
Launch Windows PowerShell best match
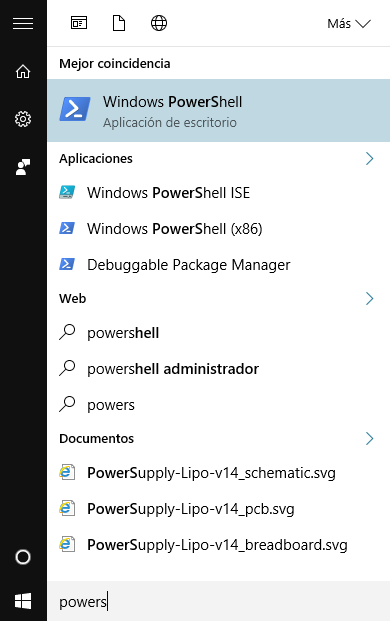[x=219, y=110]
